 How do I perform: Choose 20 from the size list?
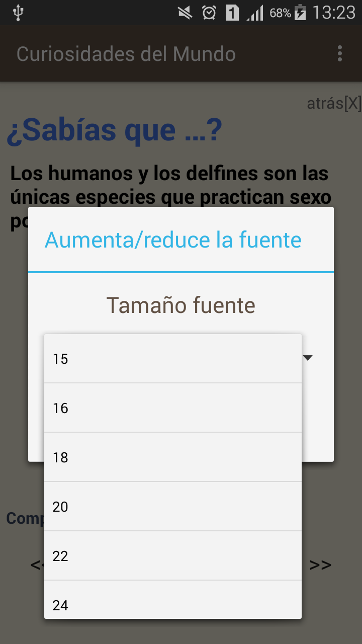click(x=173, y=507)
